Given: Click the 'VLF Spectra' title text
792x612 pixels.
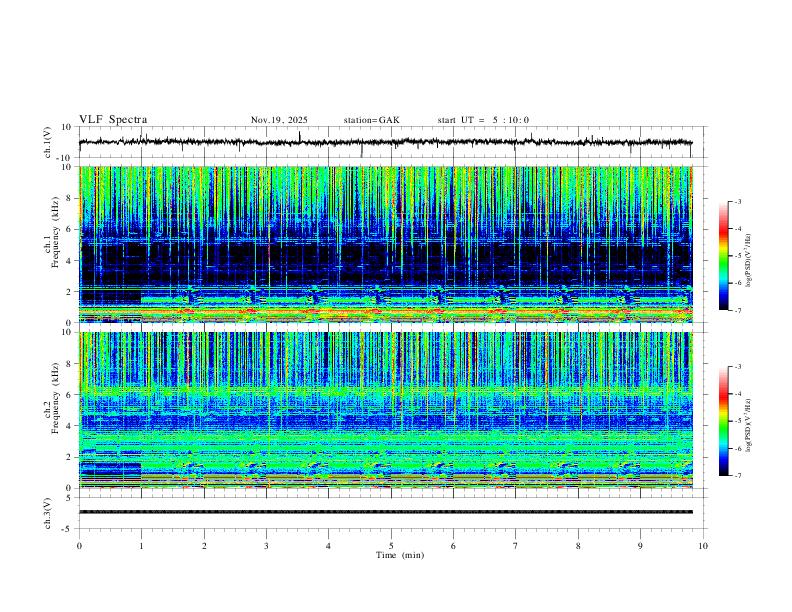Looking at the screenshot, I should tap(113, 120).
